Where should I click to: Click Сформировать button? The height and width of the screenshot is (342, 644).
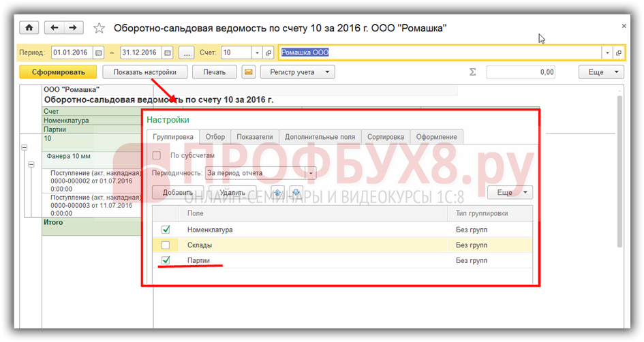pyautogui.click(x=59, y=72)
